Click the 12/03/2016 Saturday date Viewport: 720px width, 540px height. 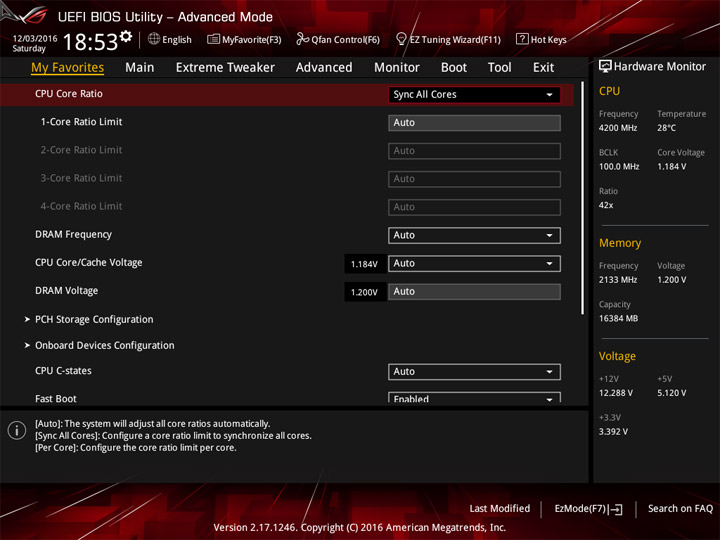(34, 43)
